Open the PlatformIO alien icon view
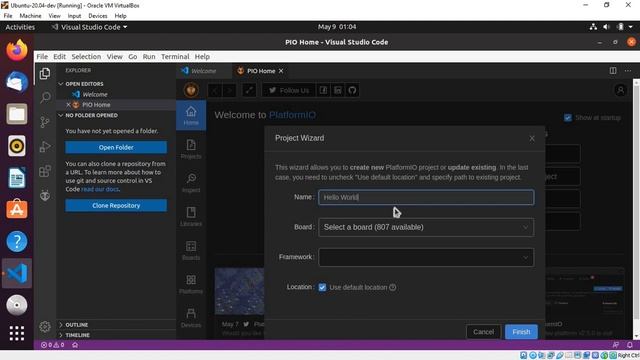This screenshot has width=640, height=360. (45, 196)
